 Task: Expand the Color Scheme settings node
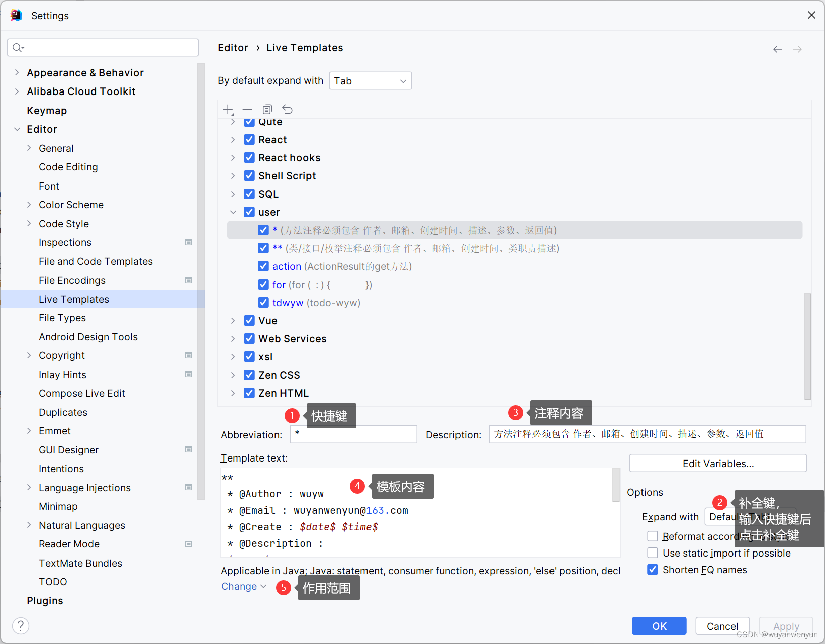point(29,205)
